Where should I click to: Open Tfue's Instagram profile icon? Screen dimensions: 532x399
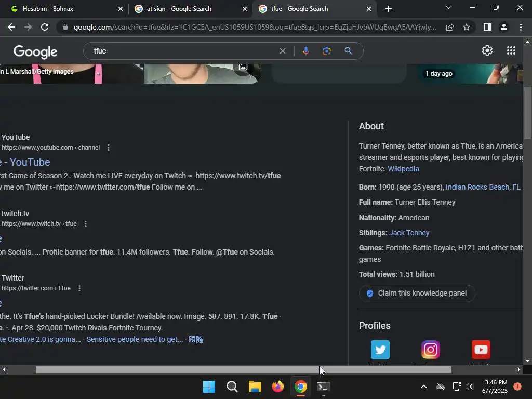pos(431,350)
